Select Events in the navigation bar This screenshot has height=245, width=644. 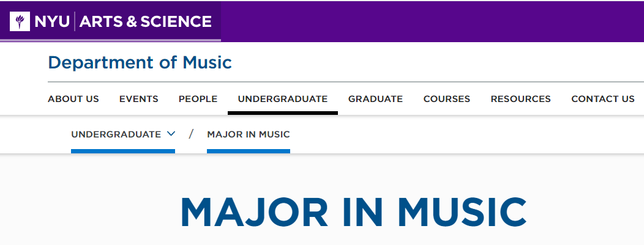pos(139,99)
